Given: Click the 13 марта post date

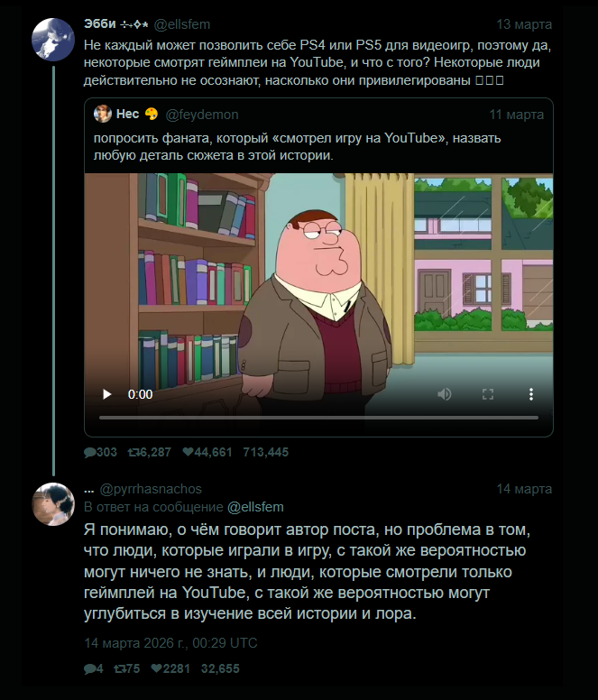Looking at the screenshot, I should pyautogui.click(x=524, y=24).
